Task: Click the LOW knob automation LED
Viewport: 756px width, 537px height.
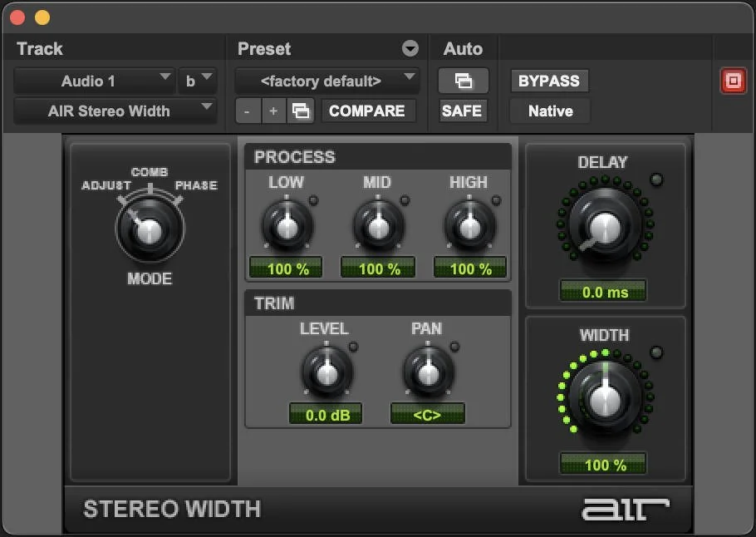Action: (313, 200)
